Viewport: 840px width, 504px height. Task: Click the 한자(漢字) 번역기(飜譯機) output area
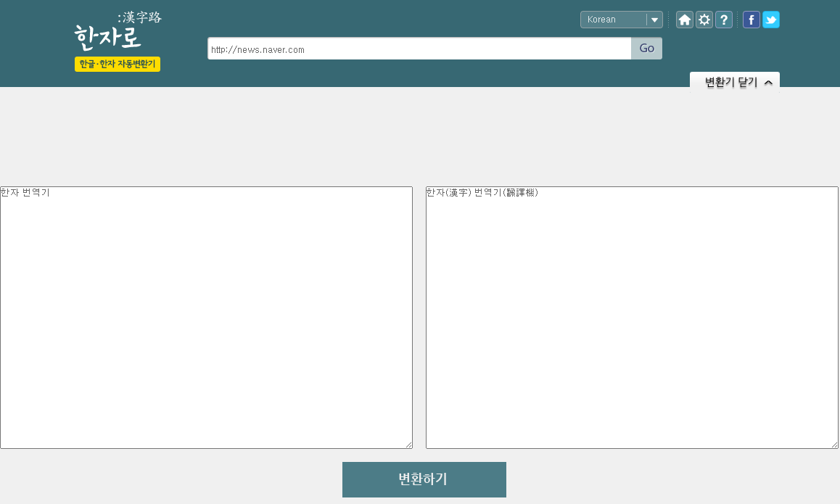[631, 317]
